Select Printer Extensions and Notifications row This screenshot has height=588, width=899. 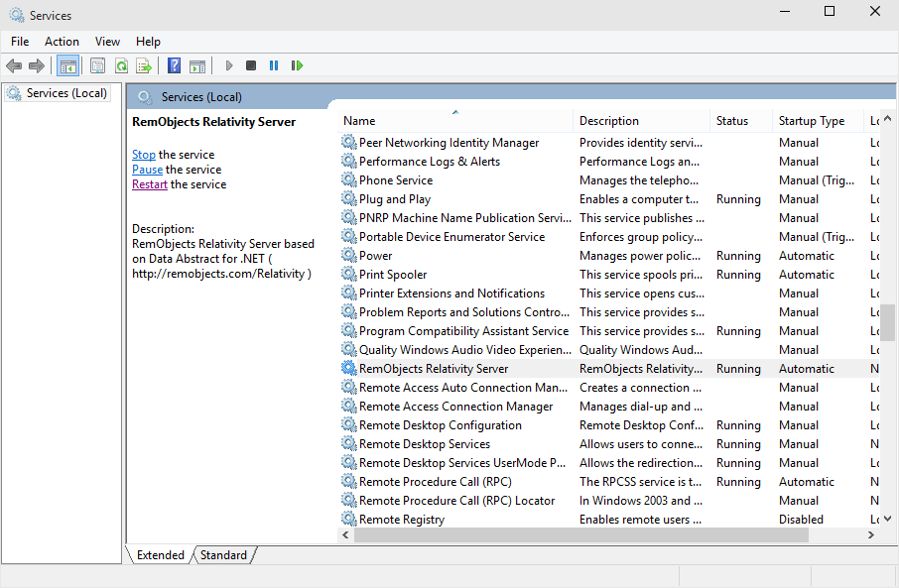(609, 293)
